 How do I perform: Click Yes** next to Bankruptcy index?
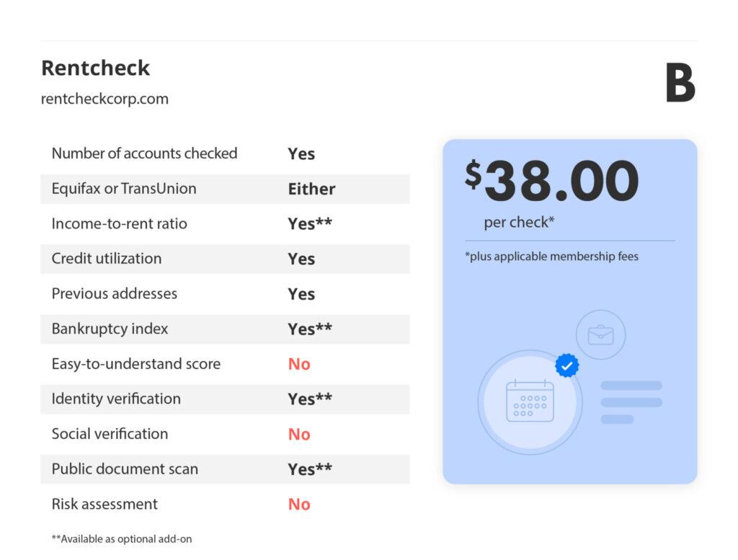coord(310,329)
